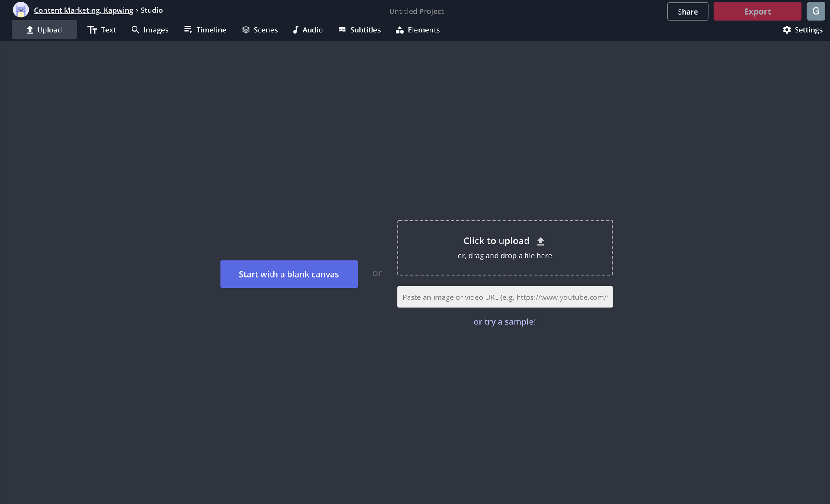Image resolution: width=830 pixels, height=504 pixels.
Task: Click the Audio music note icon
Action: point(295,29)
